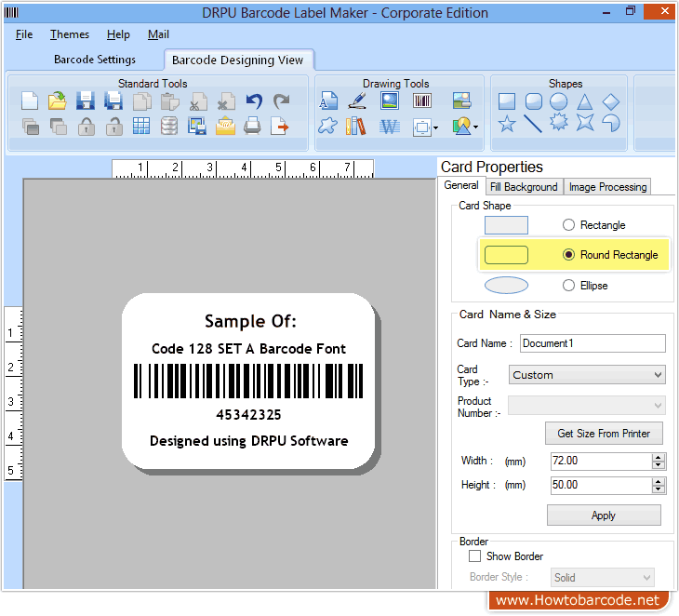Open the Product Number dropdown
Viewport: 679px width, 616px height.
point(587,406)
